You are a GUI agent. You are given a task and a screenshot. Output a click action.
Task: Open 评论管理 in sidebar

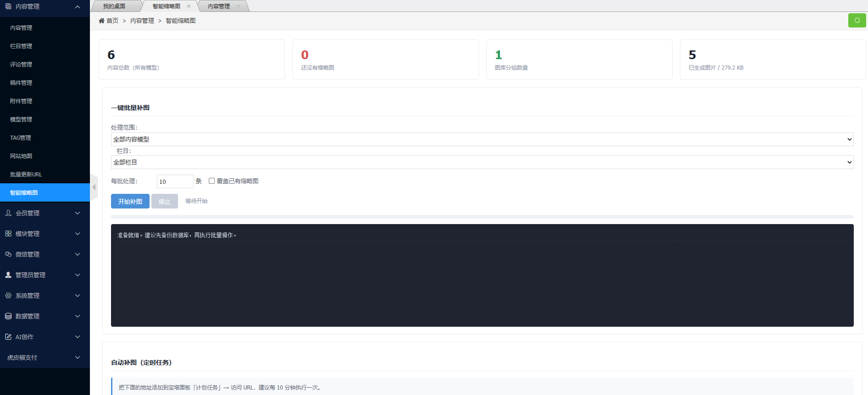click(x=45, y=64)
